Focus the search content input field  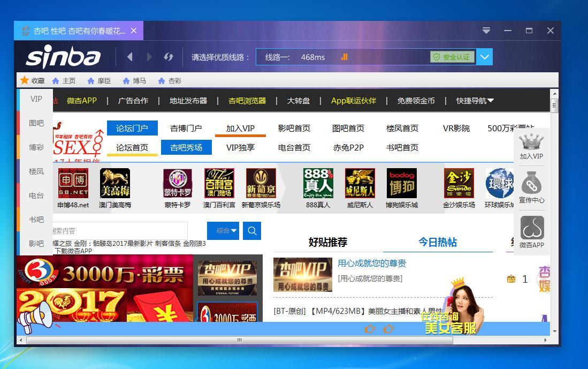pos(120,230)
